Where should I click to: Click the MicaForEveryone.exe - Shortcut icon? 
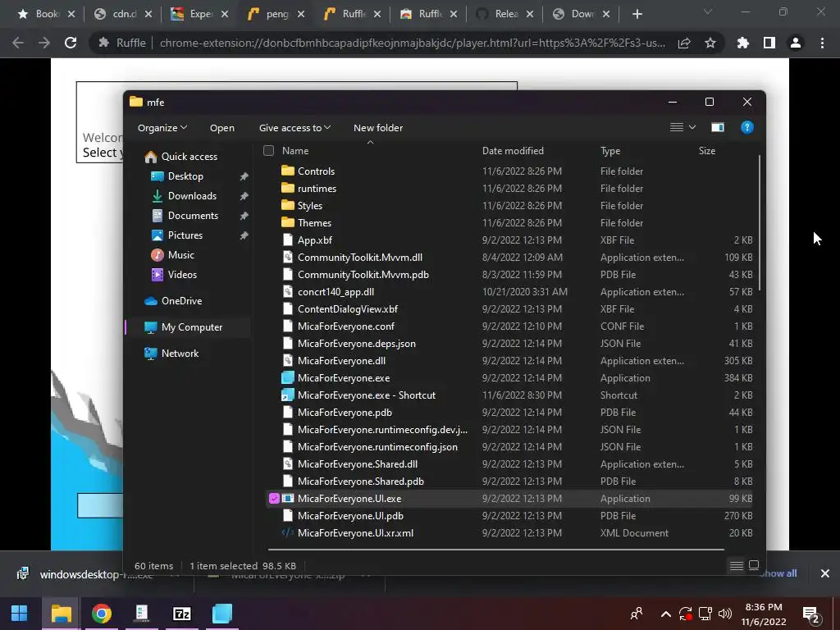288,395
